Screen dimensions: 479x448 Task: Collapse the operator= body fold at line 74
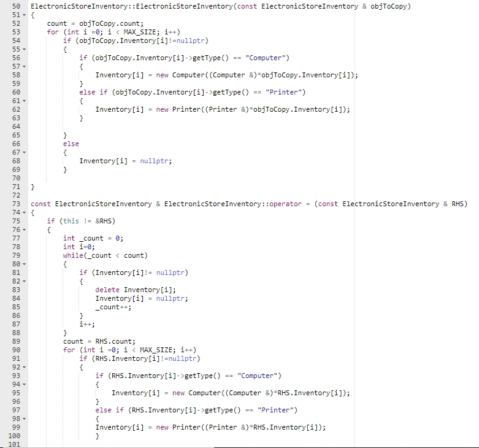click(24, 212)
